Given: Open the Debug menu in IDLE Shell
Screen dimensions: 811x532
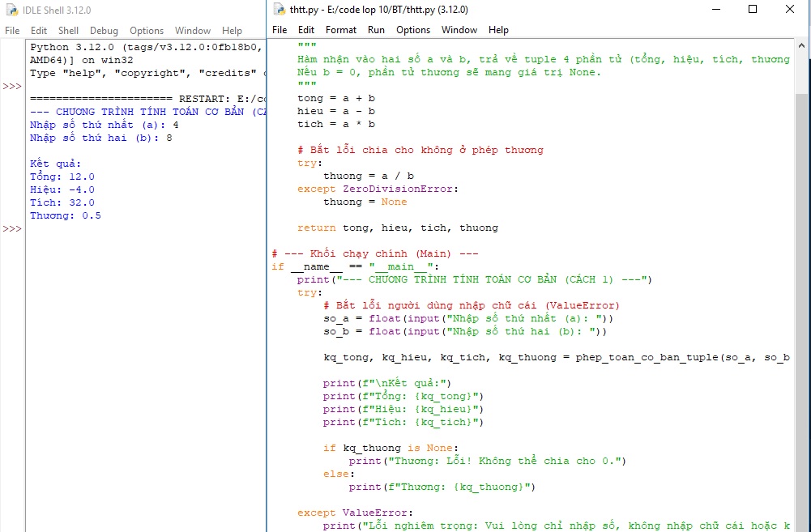Looking at the screenshot, I should tap(104, 30).
